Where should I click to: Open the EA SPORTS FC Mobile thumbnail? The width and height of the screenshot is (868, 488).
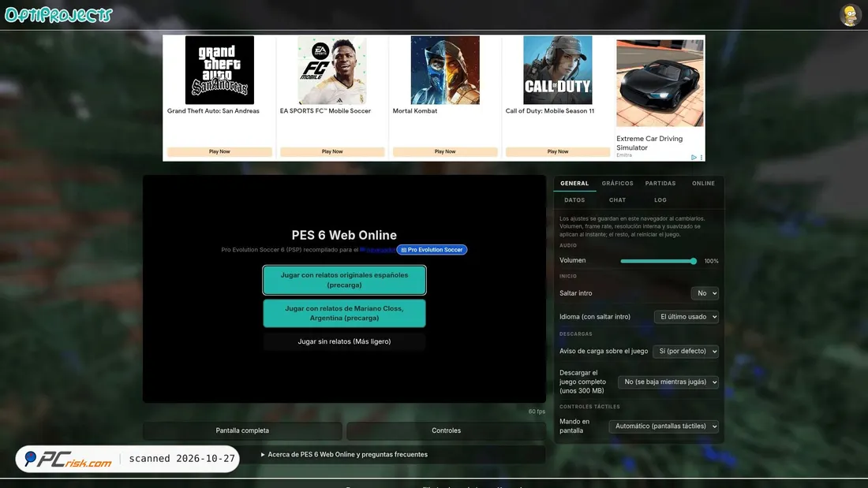[332, 70]
